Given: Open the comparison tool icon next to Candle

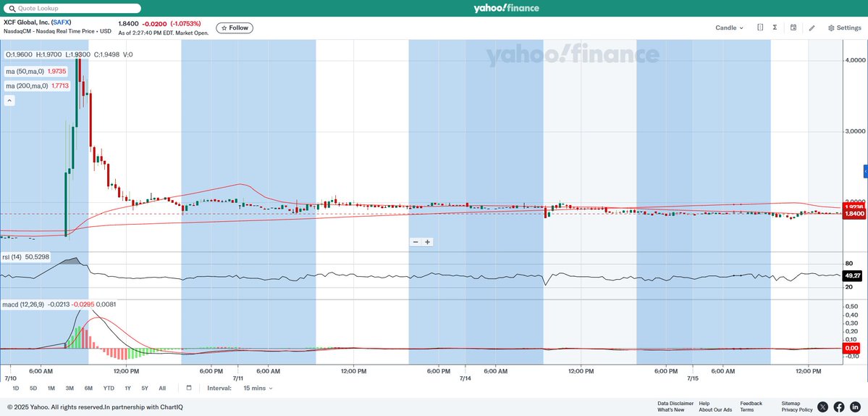Looking at the screenshot, I should pyautogui.click(x=760, y=28).
